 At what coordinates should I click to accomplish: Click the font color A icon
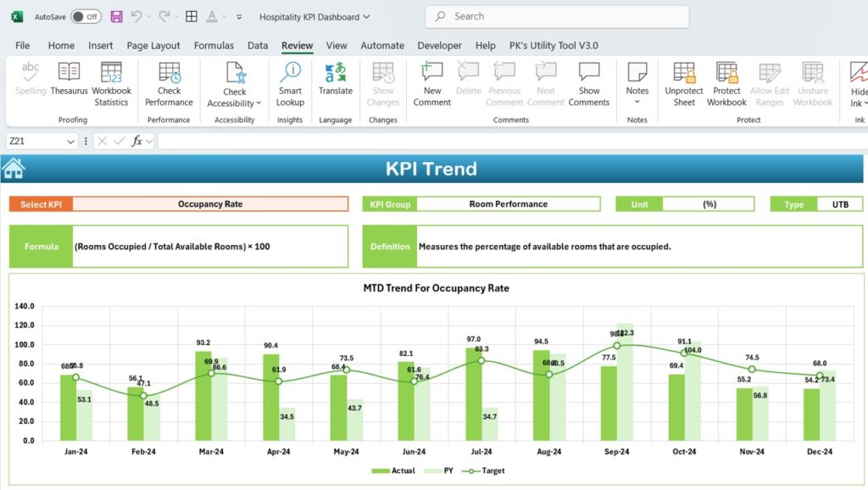pos(211,17)
